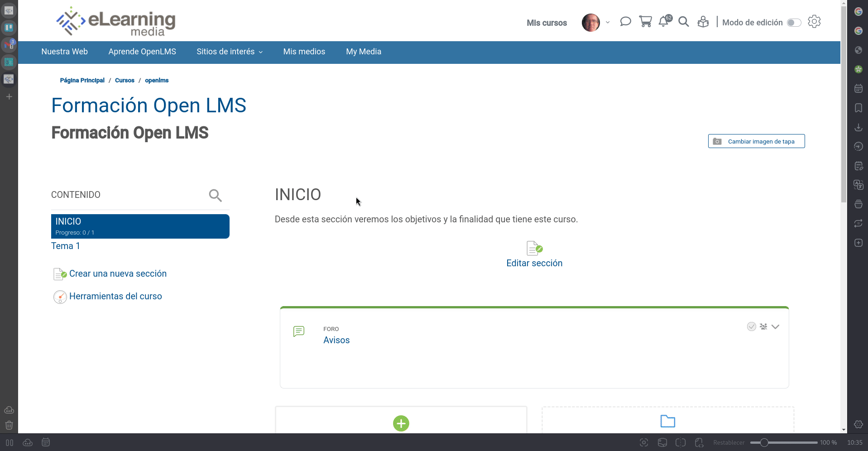Open the sidebar settings gear at the bottom right

point(858,424)
